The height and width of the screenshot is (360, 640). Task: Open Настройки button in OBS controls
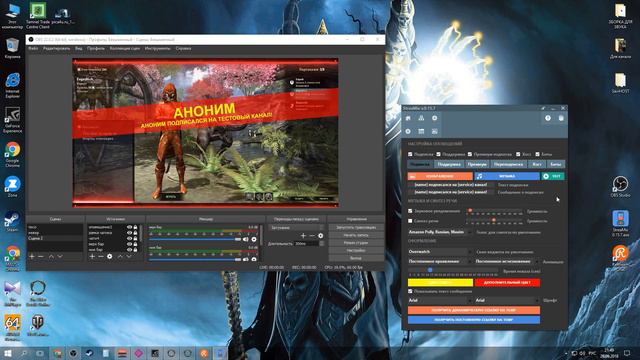click(356, 251)
